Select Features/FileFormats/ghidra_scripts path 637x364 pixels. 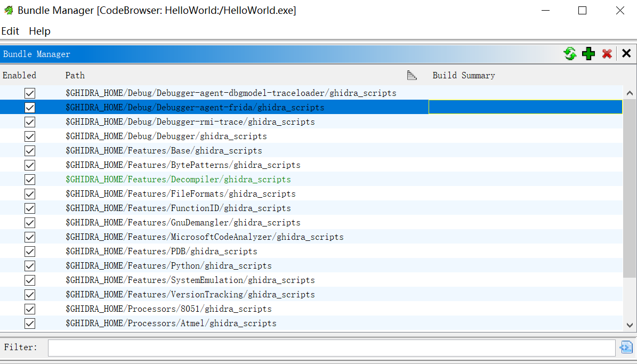tap(180, 194)
